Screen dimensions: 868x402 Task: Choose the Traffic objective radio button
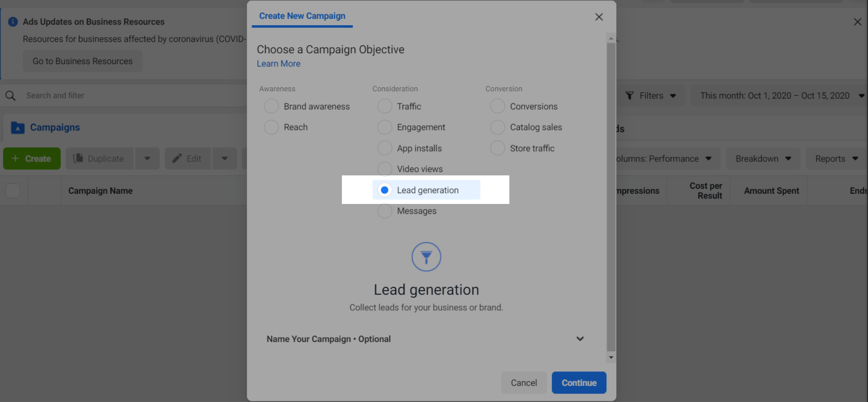[385, 106]
